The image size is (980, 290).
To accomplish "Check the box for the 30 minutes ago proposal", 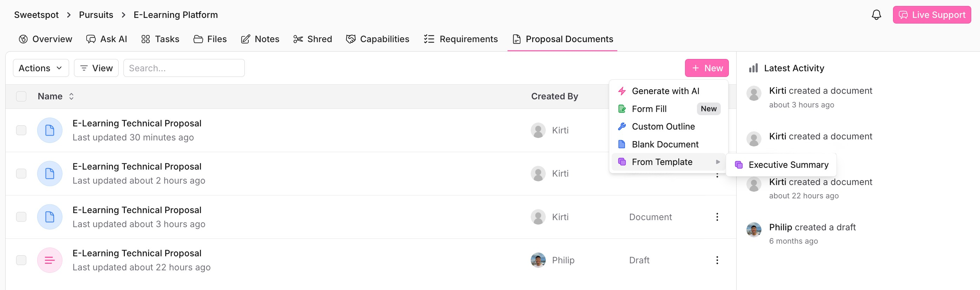I will (21, 130).
